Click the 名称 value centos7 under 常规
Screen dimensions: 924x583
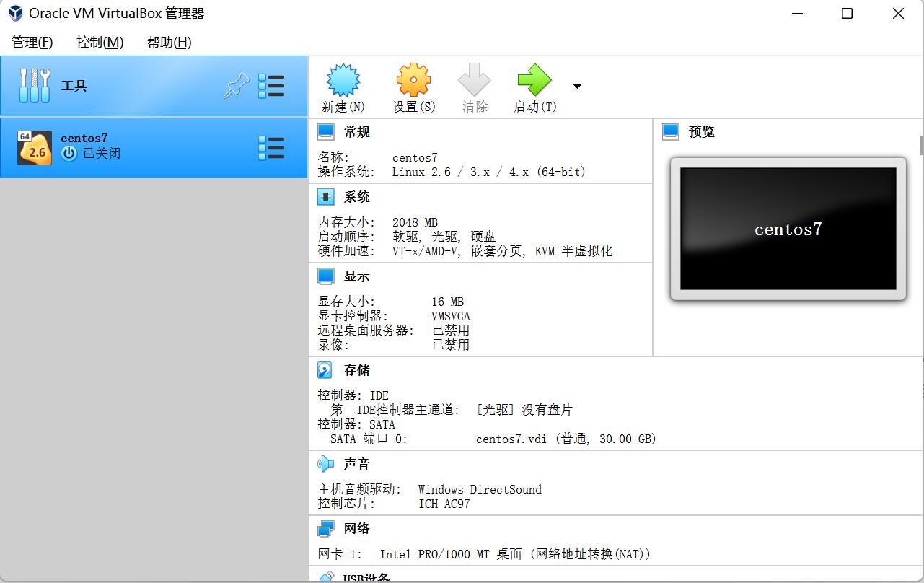(415, 157)
